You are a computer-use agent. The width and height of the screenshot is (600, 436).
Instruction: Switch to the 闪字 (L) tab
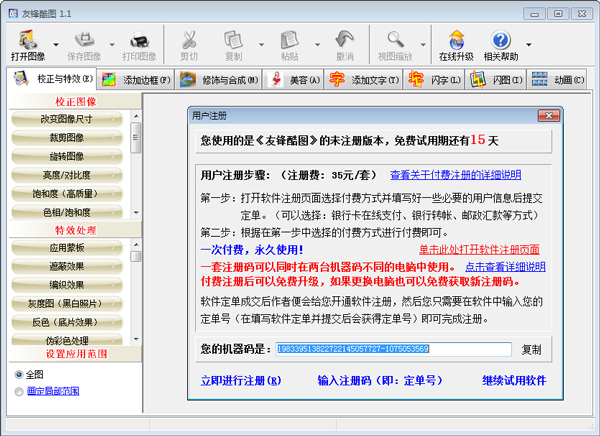(434, 80)
